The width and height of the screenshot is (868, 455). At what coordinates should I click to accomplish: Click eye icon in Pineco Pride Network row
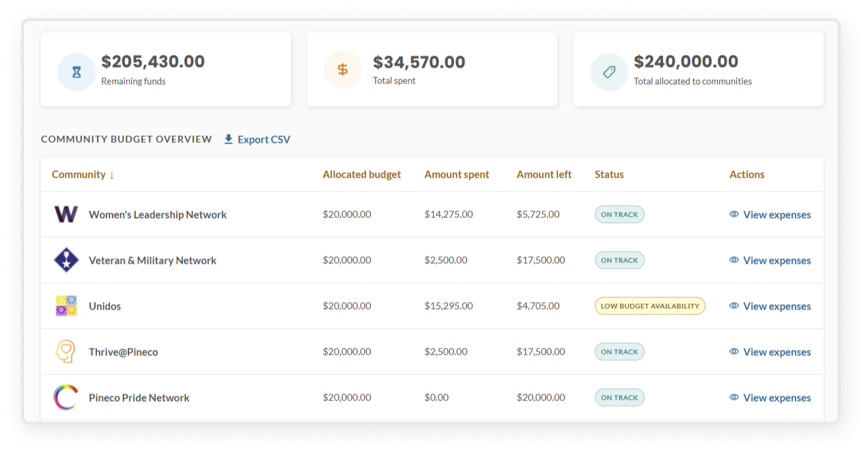734,398
